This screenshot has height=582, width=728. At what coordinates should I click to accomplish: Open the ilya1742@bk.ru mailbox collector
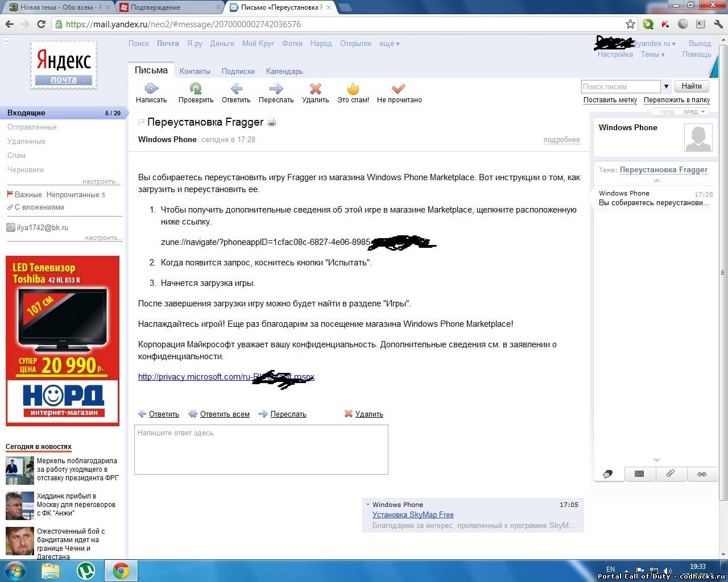42,228
